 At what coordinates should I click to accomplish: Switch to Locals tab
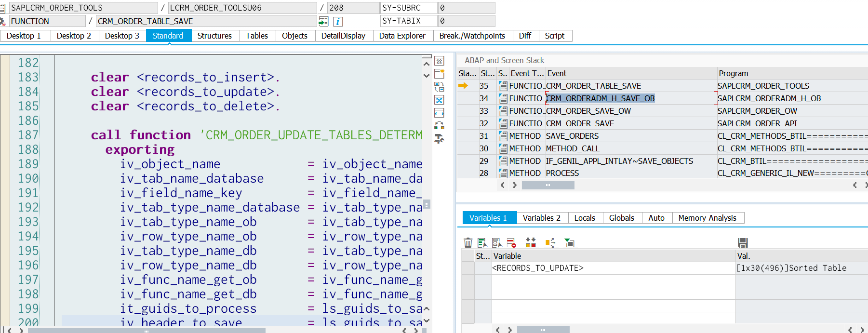click(x=585, y=218)
